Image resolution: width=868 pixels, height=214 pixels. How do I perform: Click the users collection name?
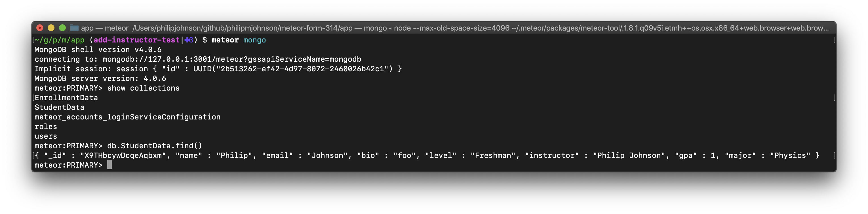pos(46,137)
